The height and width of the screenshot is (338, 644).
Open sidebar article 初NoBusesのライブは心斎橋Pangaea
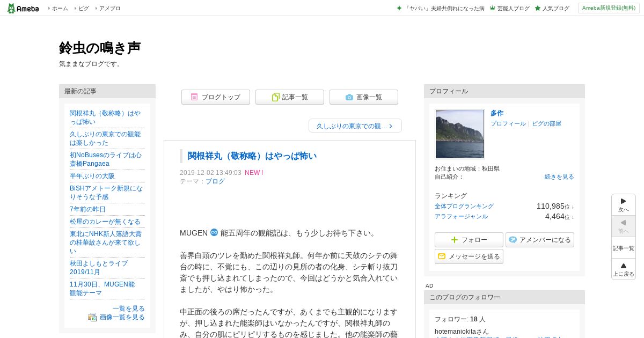106,159
